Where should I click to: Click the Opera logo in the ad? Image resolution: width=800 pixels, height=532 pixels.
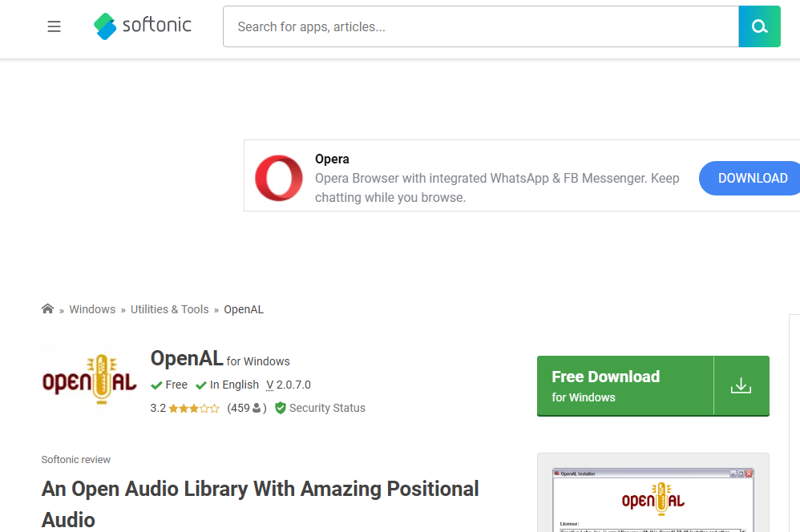point(279,178)
